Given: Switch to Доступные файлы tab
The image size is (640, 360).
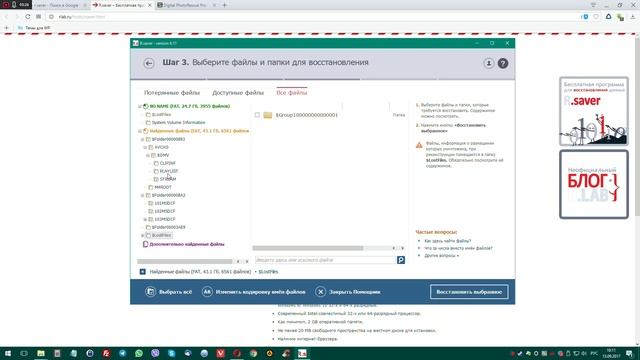Looking at the screenshot, I should [238, 93].
